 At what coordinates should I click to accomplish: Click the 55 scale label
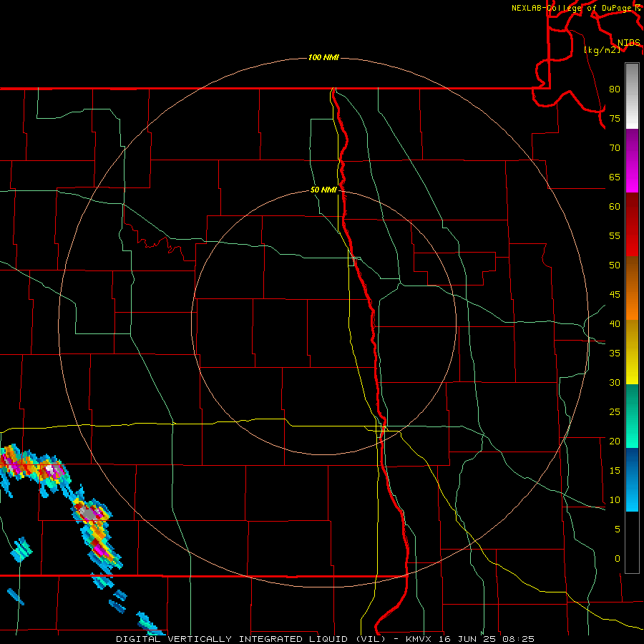pyautogui.click(x=615, y=235)
